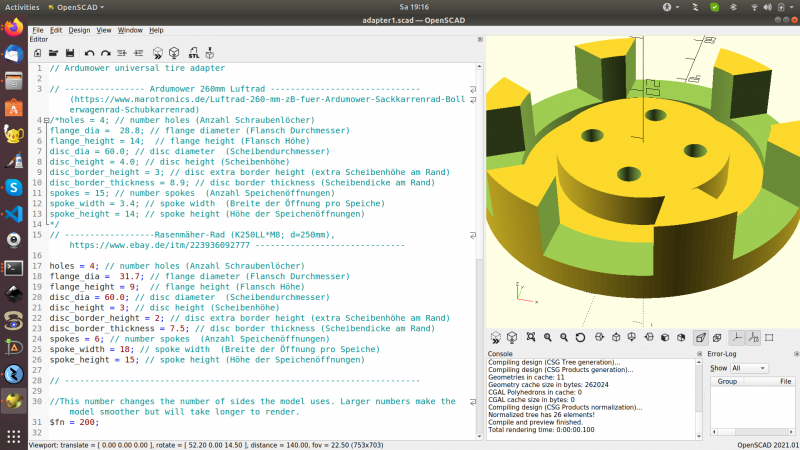Open the OpenSCAD app menu in top bar
Viewport: 800px width, 450px height.
[76, 7]
